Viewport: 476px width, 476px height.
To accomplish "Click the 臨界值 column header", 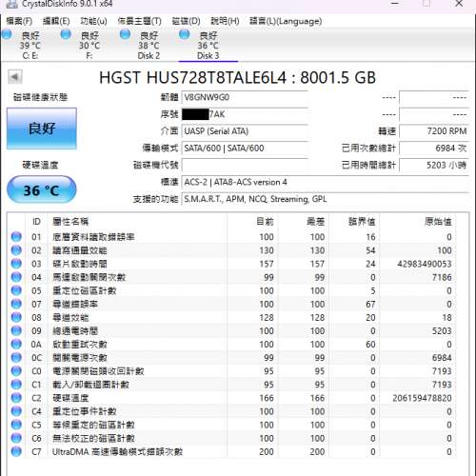I will click(x=354, y=222).
